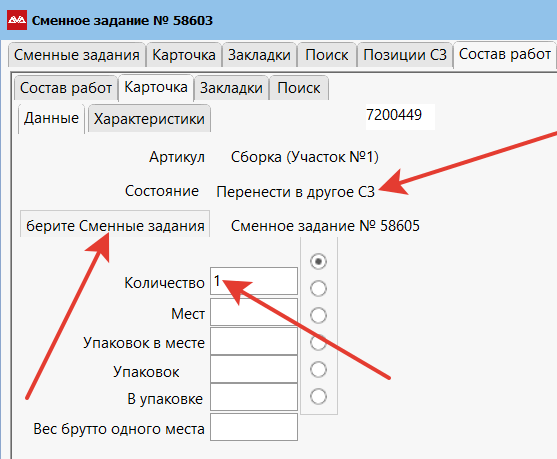The image size is (557, 459).
Task: Open the top-level Закладки tab
Action: click(259, 55)
